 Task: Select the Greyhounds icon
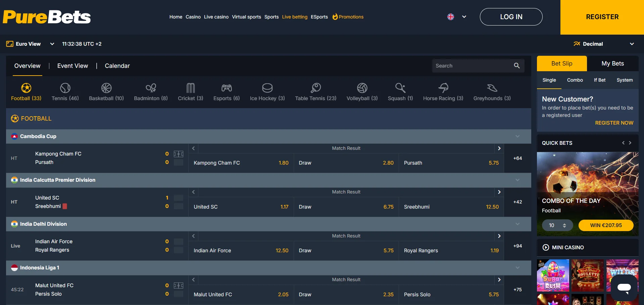492,88
